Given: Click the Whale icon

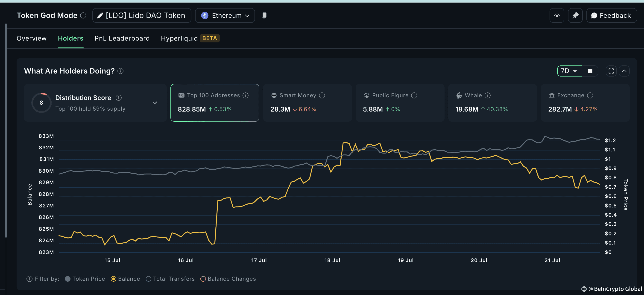Looking at the screenshot, I should [x=459, y=96].
